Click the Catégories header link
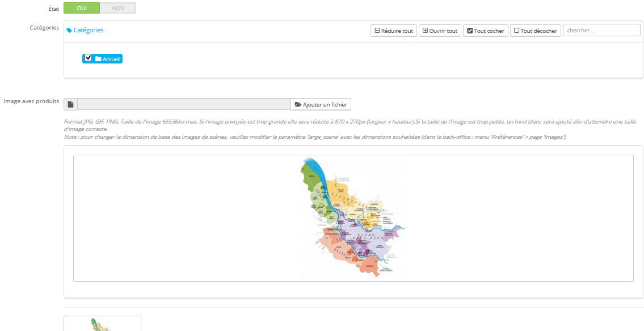The height and width of the screenshot is (331, 644). 89,30
